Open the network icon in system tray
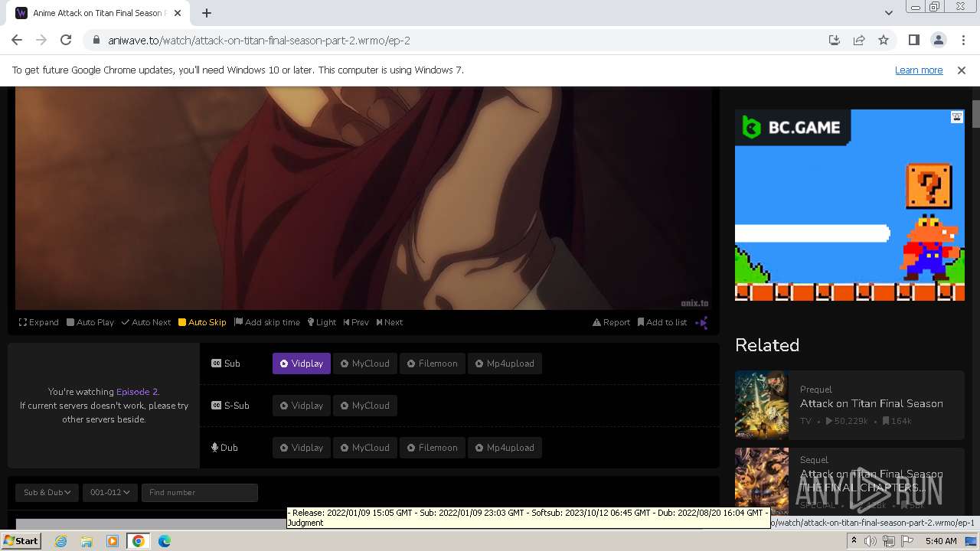Viewport: 980px width, 551px height. 889,541
